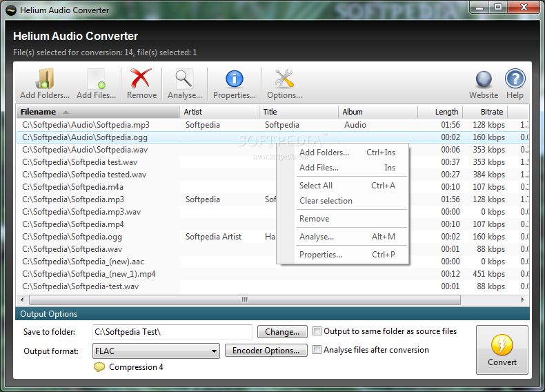This screenshot has width=545, height=392.
Task: Click the horizontal scrollbar thumb
Action: coord(245,300)
